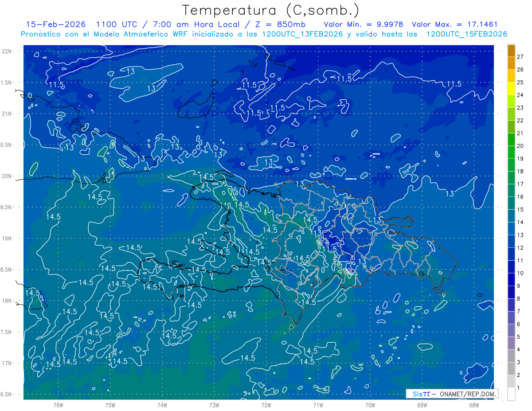Viewport: 532px width, 411px height.
Task: Select the "Z = 850mb" level text
Action: [x=281, y=24]
